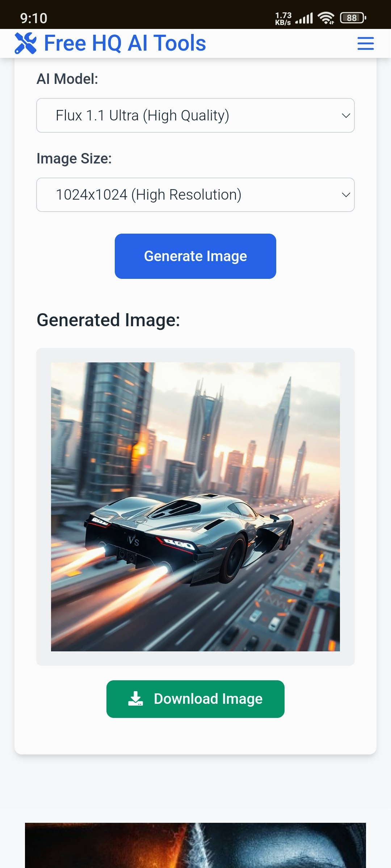
Task: Open the hamburger menu icon
Action: click(366, 43)
